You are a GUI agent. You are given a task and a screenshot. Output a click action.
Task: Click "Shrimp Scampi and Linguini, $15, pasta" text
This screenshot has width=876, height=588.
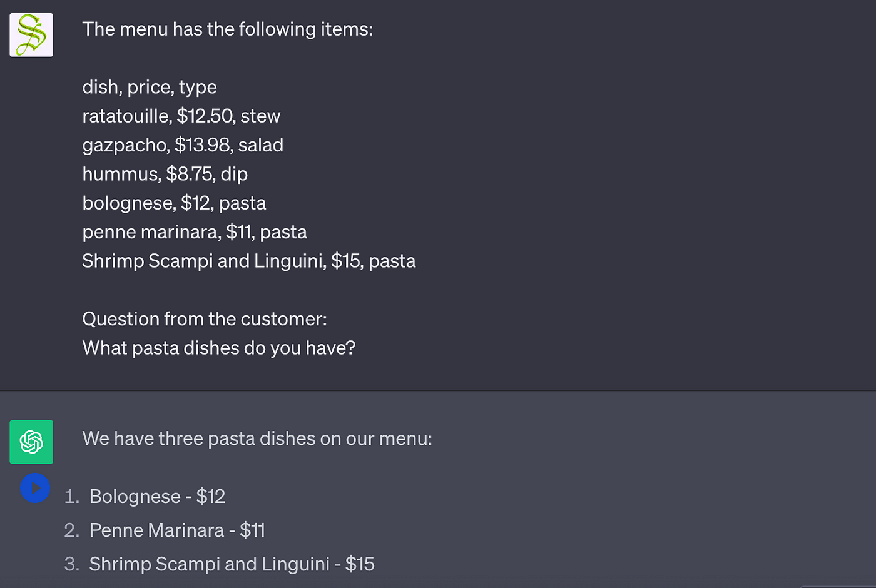pyautogui.click(x=248, y=261)
